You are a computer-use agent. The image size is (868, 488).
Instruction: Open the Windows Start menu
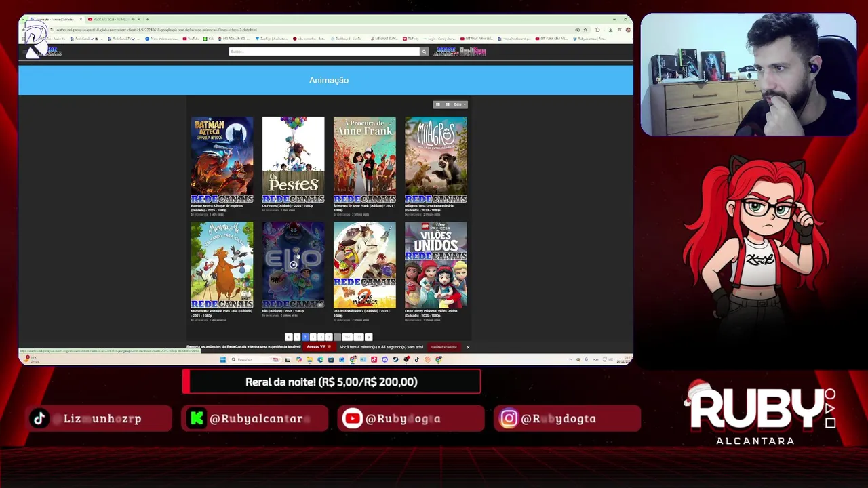(x=222, y=360)
